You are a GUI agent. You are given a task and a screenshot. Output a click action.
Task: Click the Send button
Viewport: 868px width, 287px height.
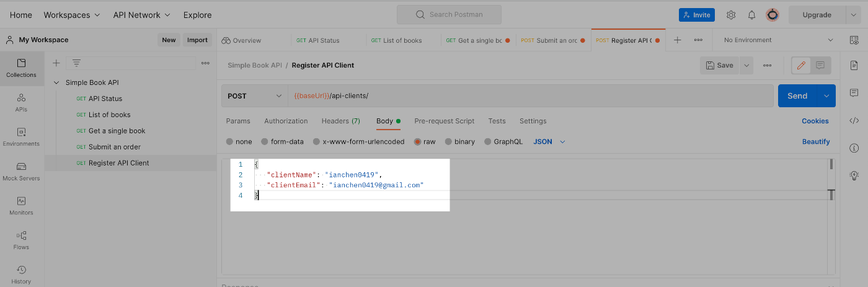pos(797,96)
